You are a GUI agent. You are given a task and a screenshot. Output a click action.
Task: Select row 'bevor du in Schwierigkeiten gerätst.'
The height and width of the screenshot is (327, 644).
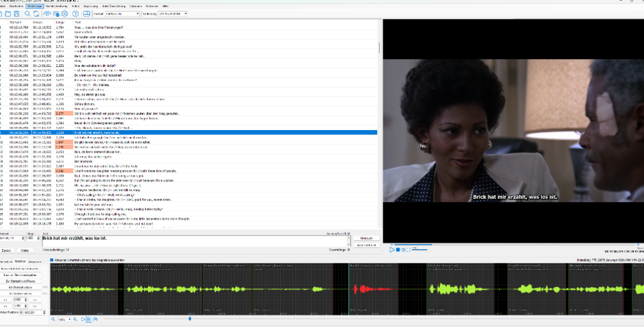coord(189,123)
